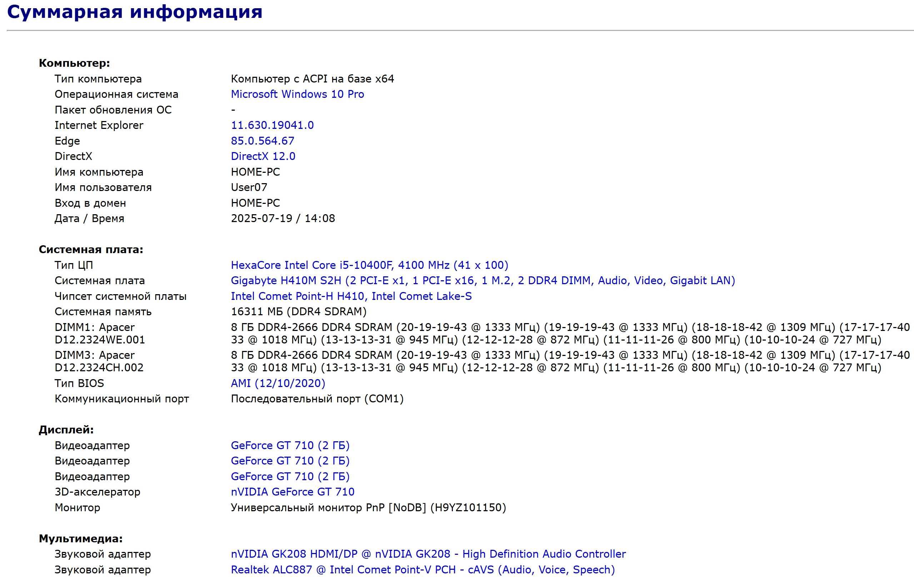914x588 pixels.
Task: Click the AMI (12/10/2020) BIOS link
Action: tap(278, 383)
